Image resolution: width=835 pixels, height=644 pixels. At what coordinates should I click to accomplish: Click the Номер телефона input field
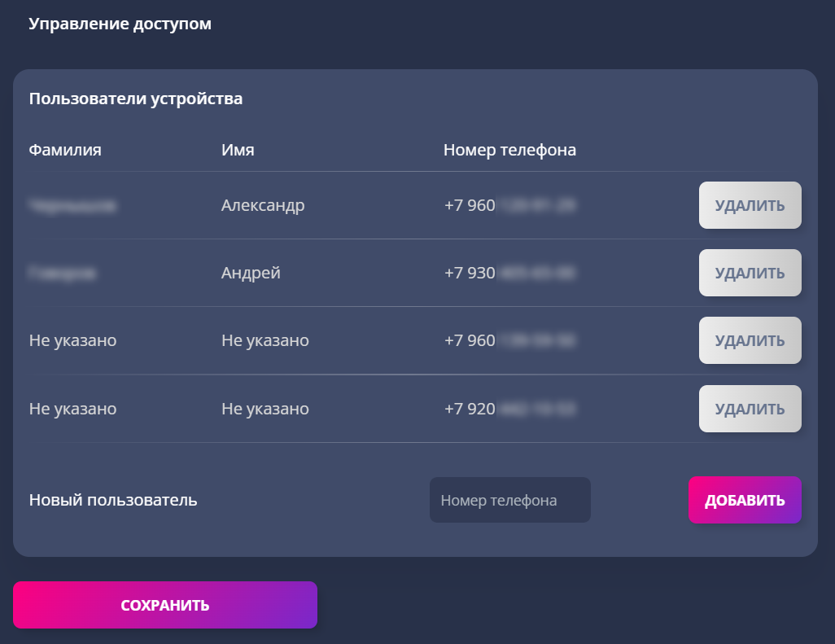[x=509, y=500]
